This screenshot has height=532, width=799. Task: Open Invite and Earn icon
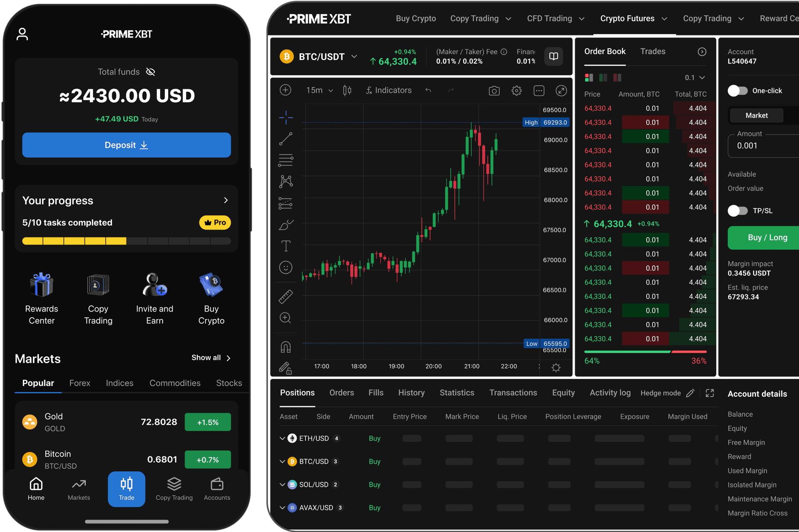click(155, 285)
